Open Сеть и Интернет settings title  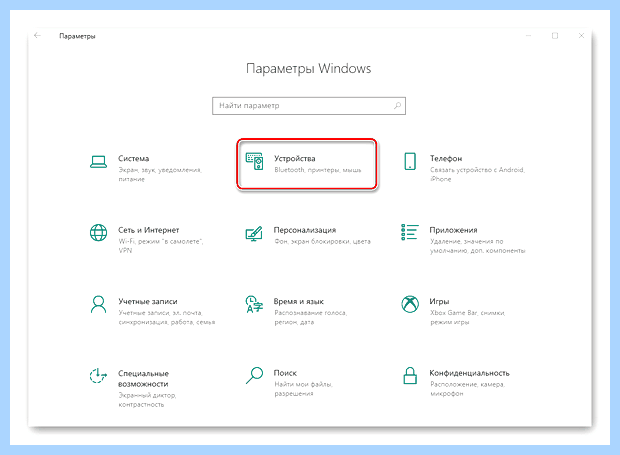coord(149,230)
